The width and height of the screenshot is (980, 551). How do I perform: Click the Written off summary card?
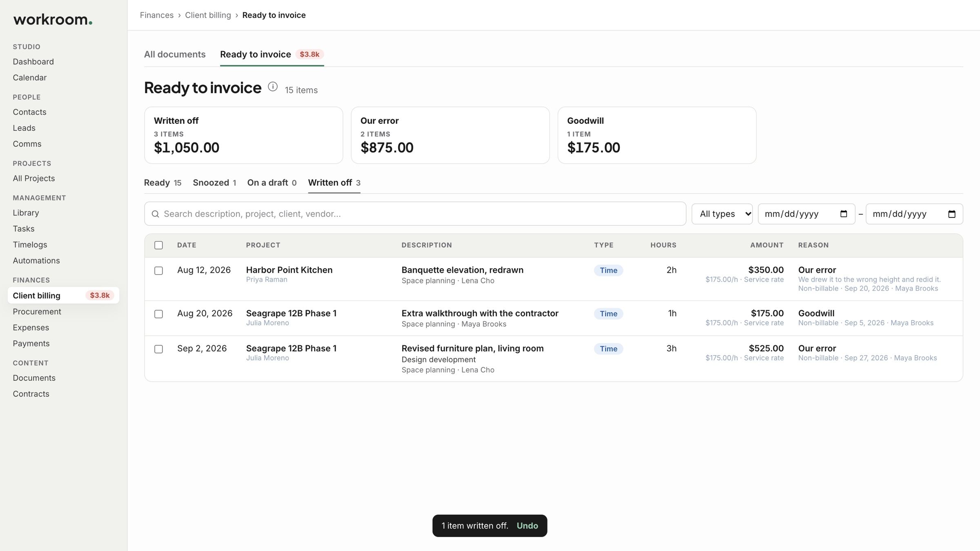[x=243, y=135]
